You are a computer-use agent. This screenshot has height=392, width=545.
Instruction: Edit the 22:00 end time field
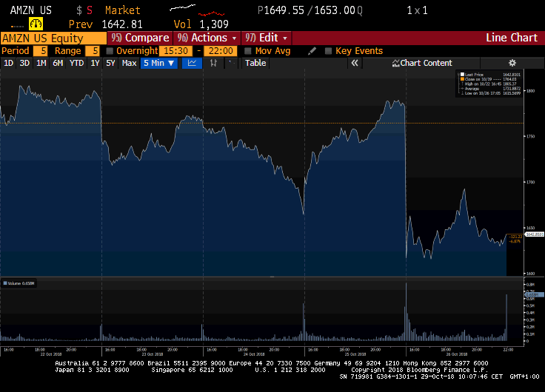coord(221,51)
